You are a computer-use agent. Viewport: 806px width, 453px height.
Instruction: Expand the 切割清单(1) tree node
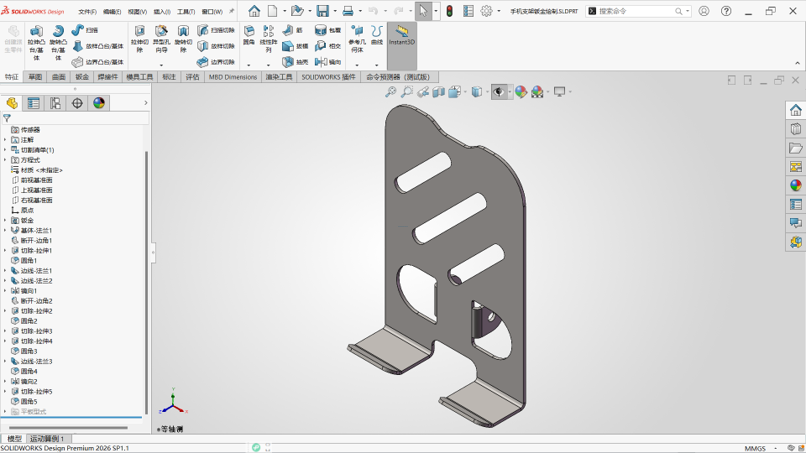click(x=5, y=150)
